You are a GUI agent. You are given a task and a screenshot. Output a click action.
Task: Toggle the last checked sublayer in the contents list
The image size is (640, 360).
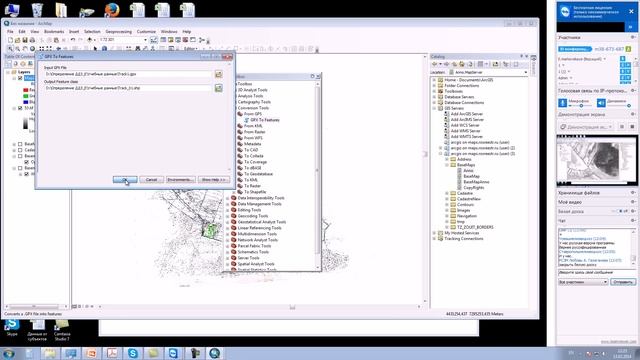click(27, 174)
